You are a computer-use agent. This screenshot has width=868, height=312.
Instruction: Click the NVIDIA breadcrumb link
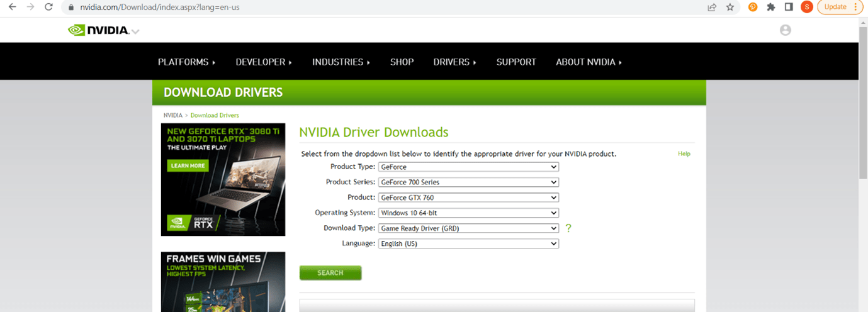point(173,115)
